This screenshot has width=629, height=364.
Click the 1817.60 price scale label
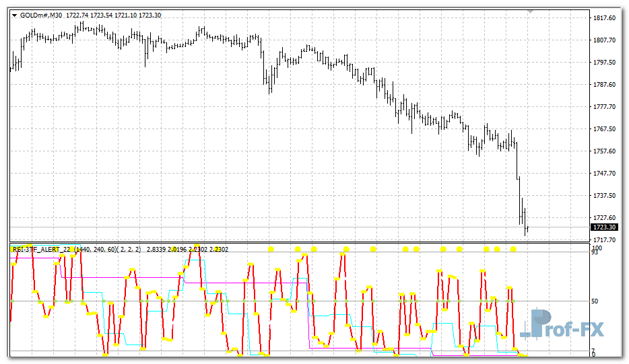coord(603,18)
